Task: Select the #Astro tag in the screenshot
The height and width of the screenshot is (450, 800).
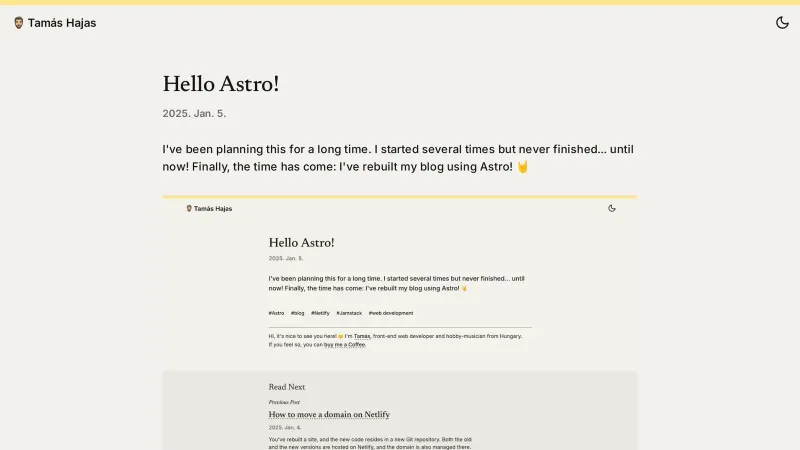Action: point(276,313)
